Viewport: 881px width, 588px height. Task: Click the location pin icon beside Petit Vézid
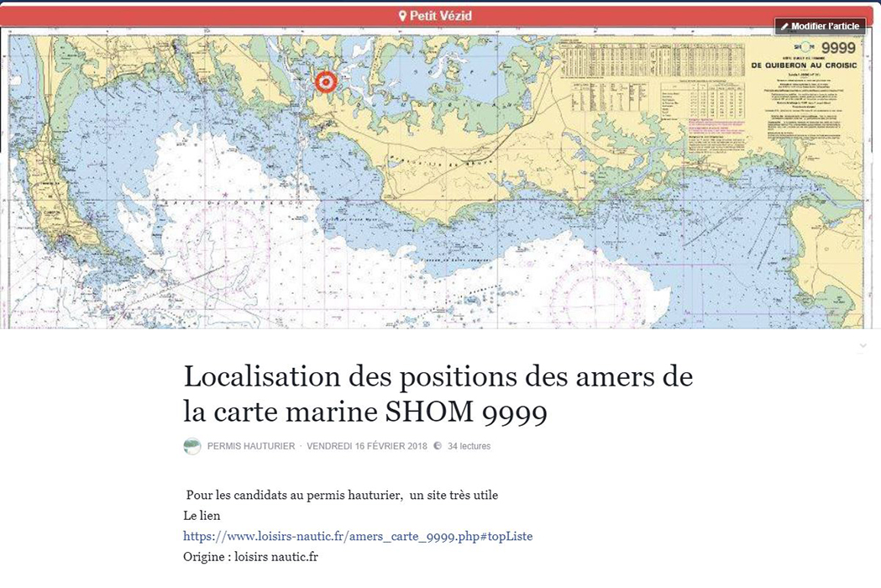[402, 16]
